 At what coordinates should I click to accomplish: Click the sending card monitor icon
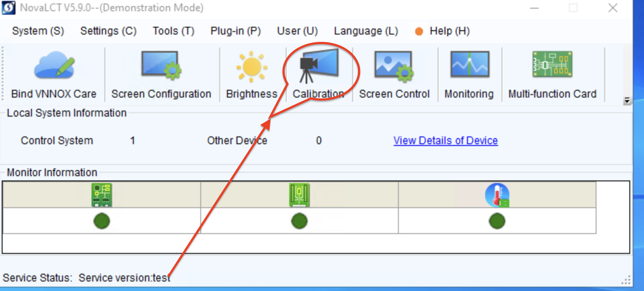click(101, 195)
